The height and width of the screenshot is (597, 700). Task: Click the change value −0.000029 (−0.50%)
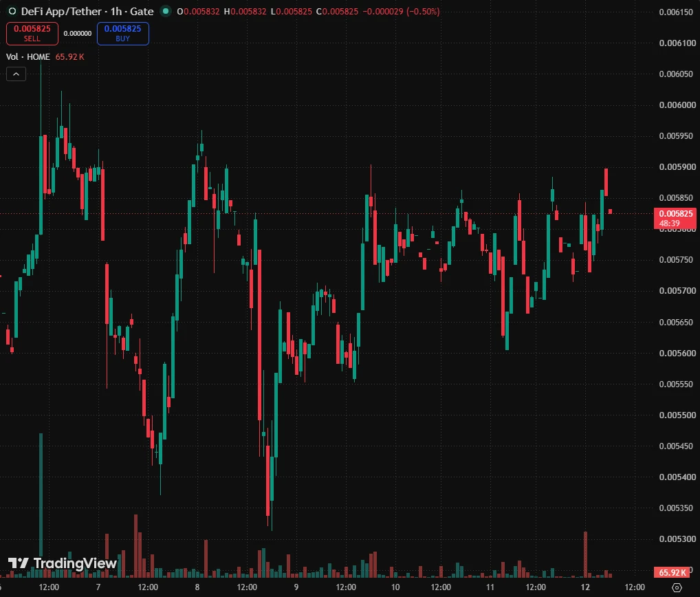point(401,12)
